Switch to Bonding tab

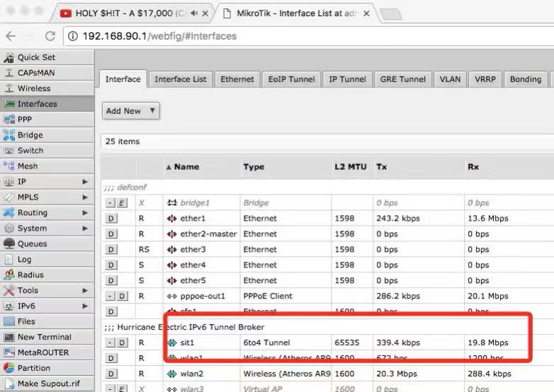click(526, 79)
